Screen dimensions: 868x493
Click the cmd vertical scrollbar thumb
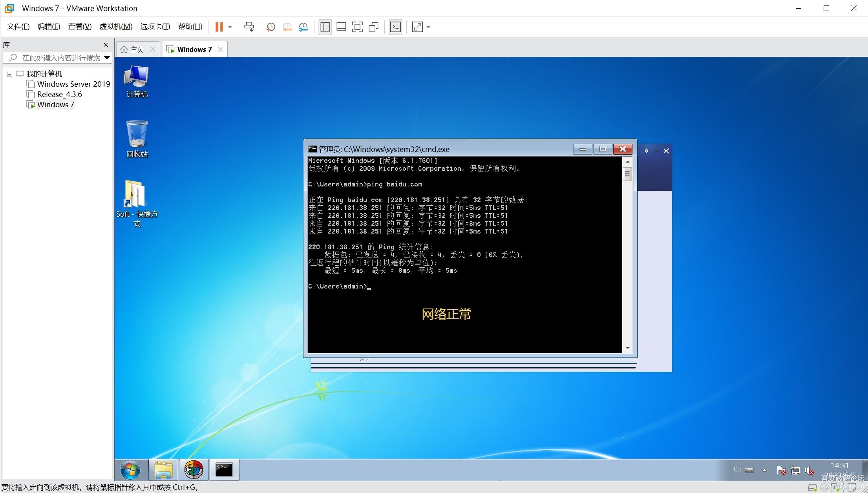pos(627,174)
